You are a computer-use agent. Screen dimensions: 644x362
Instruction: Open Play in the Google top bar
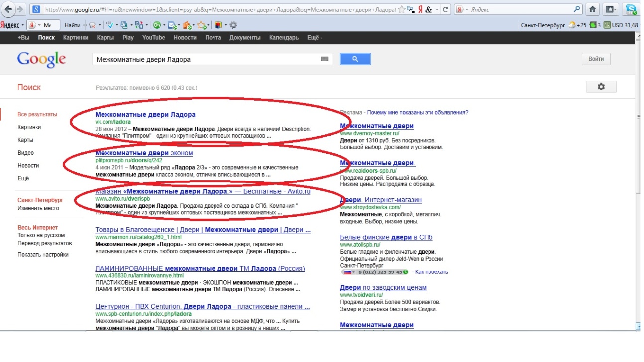(128, 38)
